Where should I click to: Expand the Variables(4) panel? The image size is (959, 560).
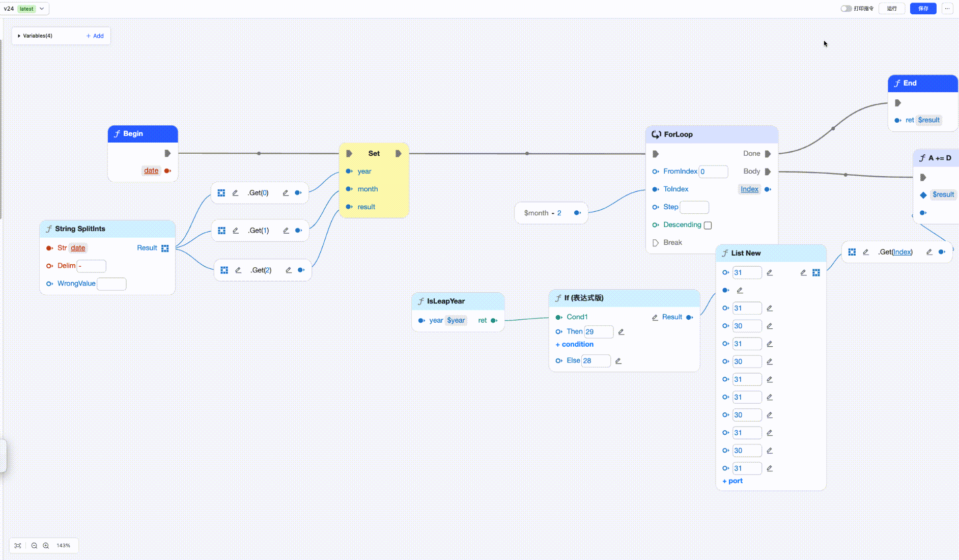click(35, 36)
